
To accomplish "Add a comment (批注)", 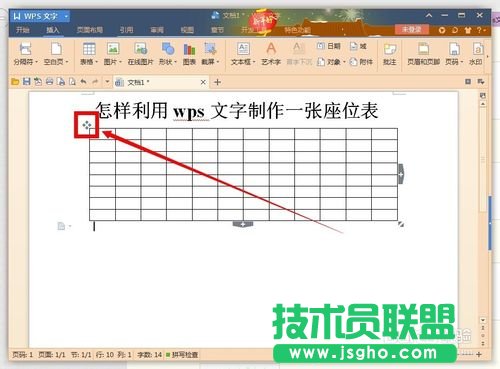I will (x=389, y=53).
